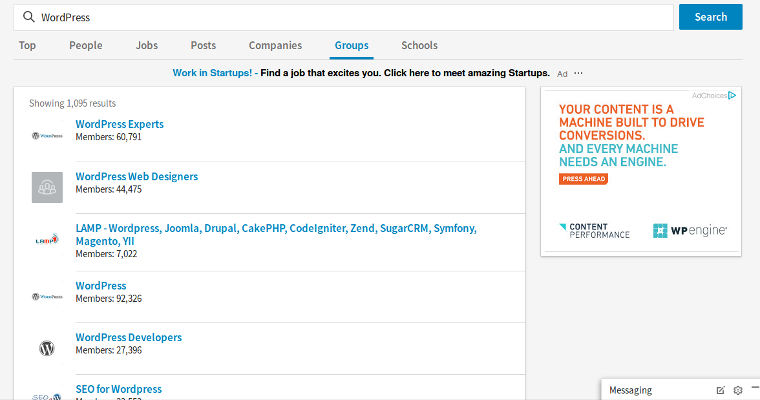760x400 pixels.
Task: Click the ad headline about content machine
Action: coord(632,136)
